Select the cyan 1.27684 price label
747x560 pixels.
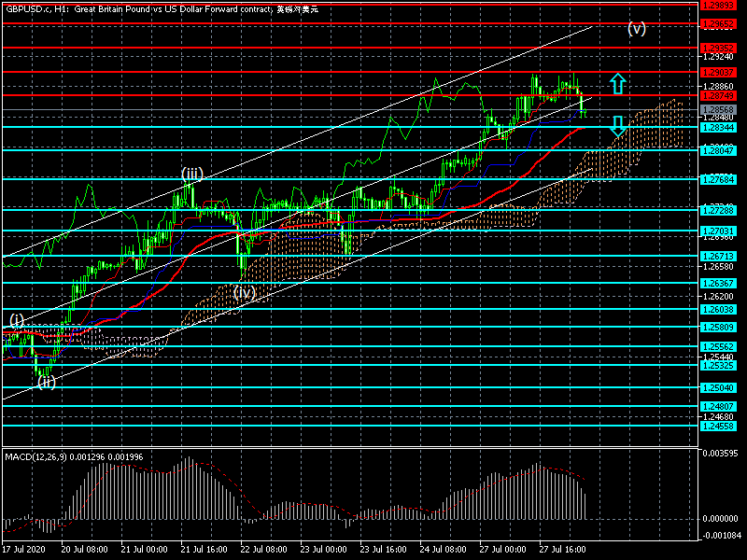718,179
